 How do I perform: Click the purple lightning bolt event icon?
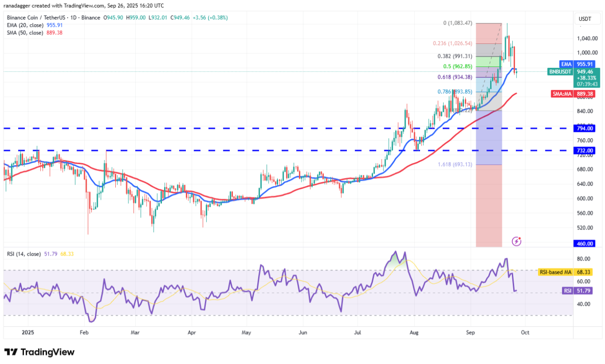pyautogui.click(x=517, y=241)
